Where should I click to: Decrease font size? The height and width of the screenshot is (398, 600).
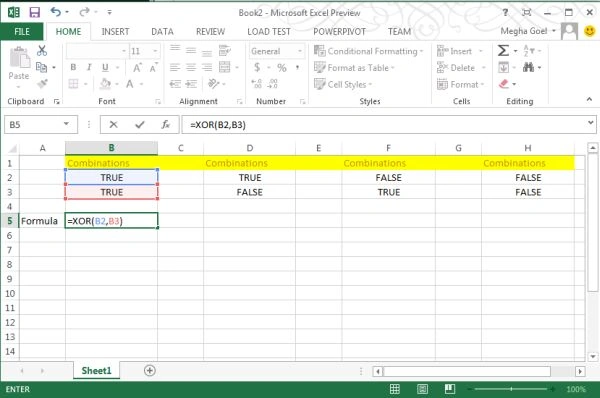coord(153,68)
